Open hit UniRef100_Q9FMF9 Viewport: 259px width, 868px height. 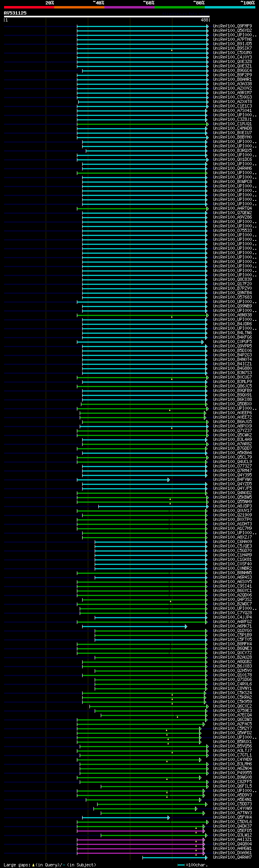click(232, 26)
